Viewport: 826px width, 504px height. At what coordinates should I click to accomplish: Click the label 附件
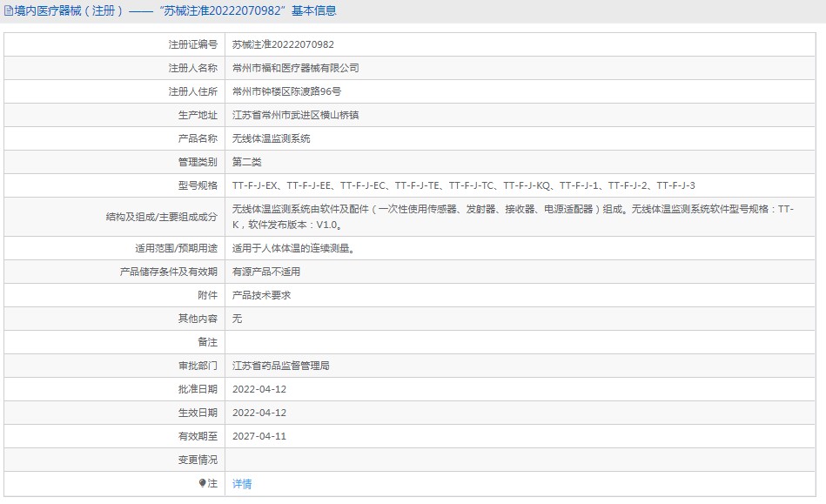click(x=207, y=295)
